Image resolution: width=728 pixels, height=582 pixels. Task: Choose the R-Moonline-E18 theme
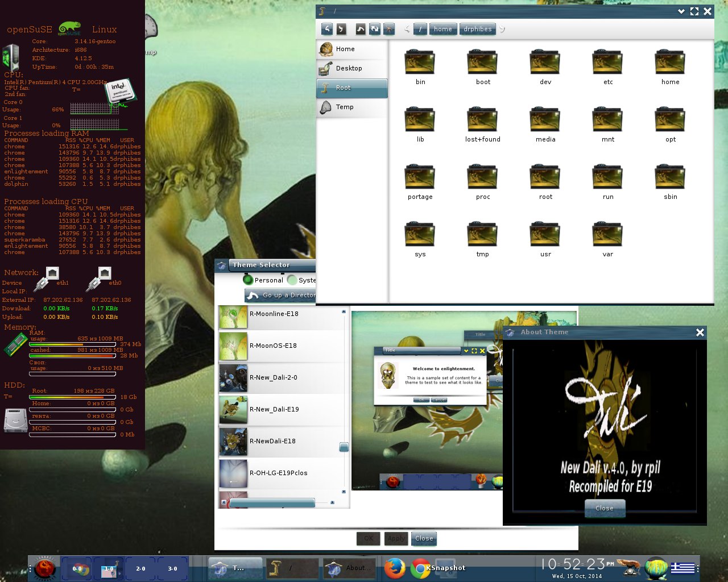tap(281, 318)
